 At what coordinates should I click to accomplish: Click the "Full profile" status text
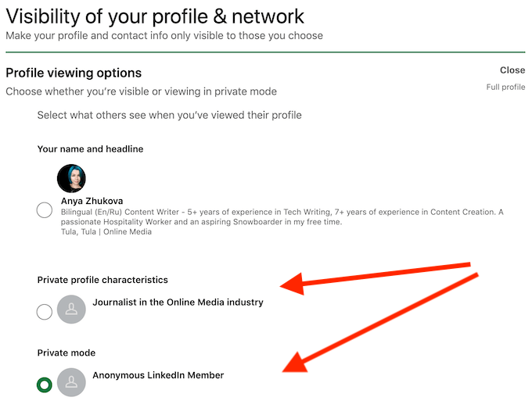tap(505, 87)
